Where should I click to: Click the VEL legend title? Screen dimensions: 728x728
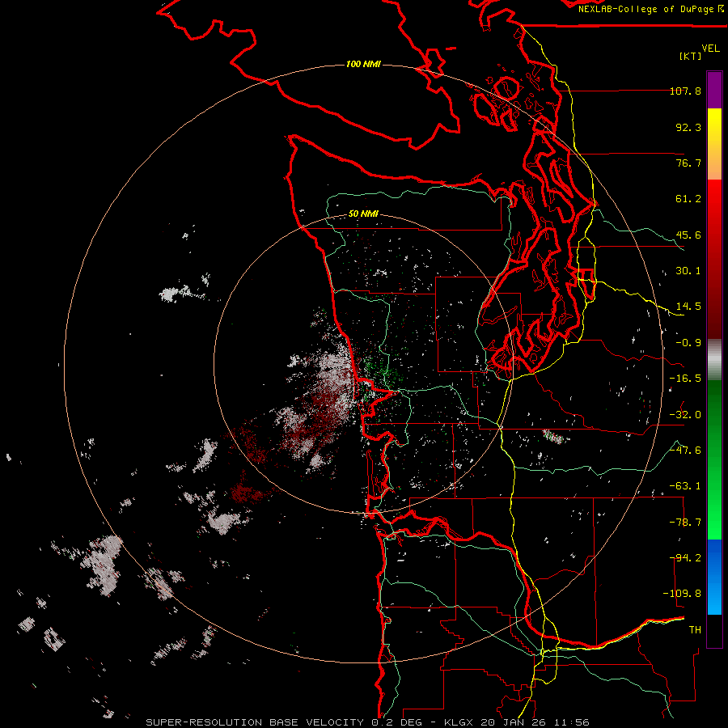[710, 49]
